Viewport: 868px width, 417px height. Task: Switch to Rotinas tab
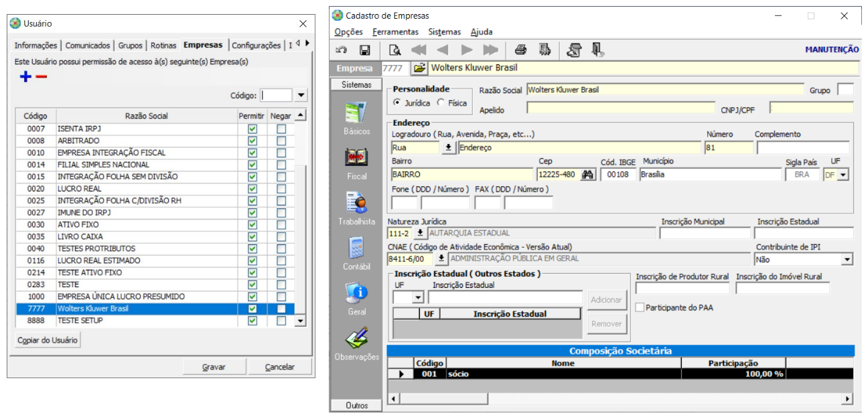(x=163, y=46)
